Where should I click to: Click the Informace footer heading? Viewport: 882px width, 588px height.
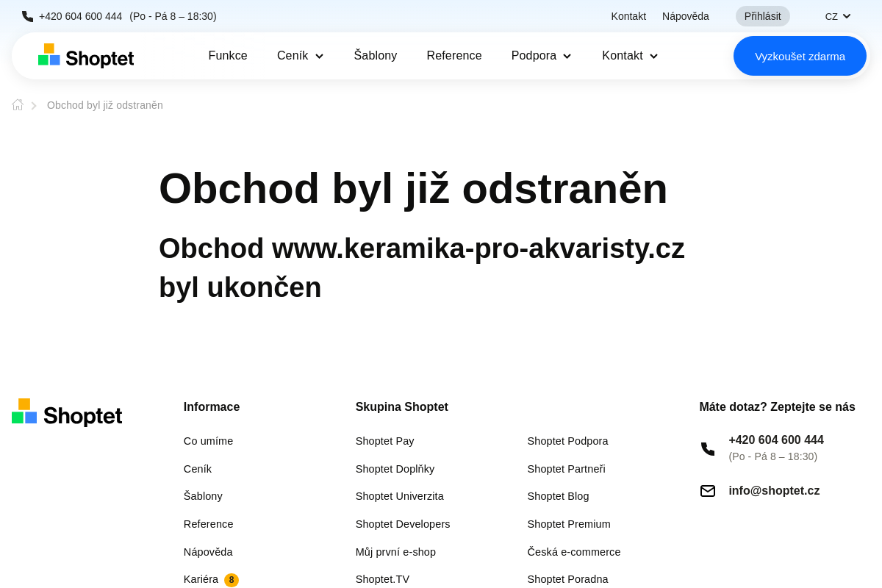click(212, 407)
